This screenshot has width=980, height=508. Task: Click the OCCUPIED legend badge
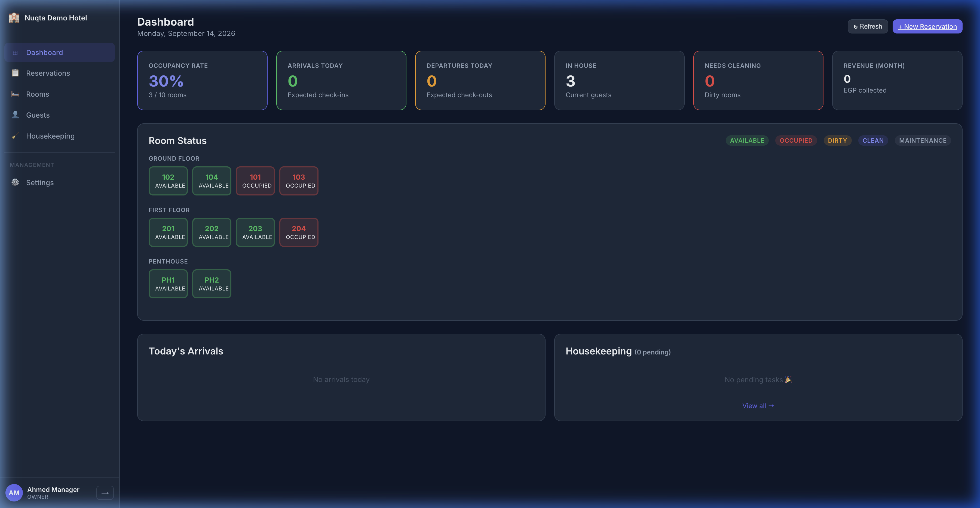(796, 140)
